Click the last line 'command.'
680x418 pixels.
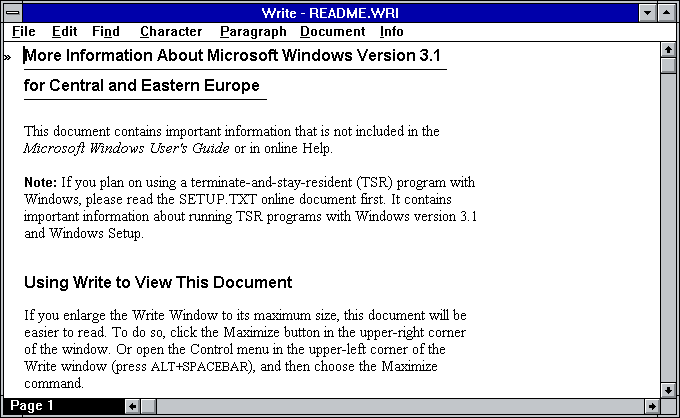[54, 384]
